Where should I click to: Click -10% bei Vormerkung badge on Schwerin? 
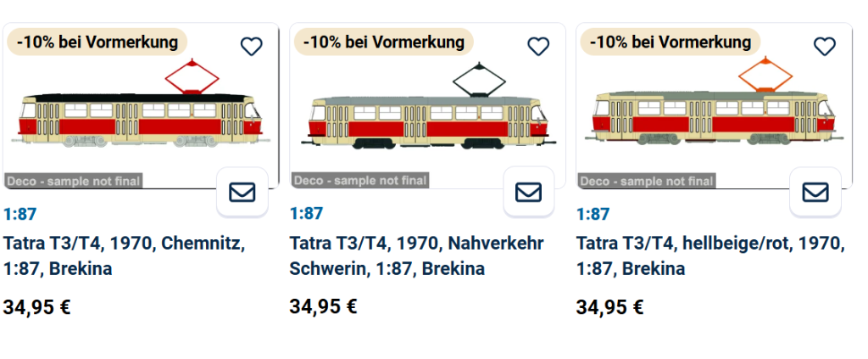(x=383, y=42)
